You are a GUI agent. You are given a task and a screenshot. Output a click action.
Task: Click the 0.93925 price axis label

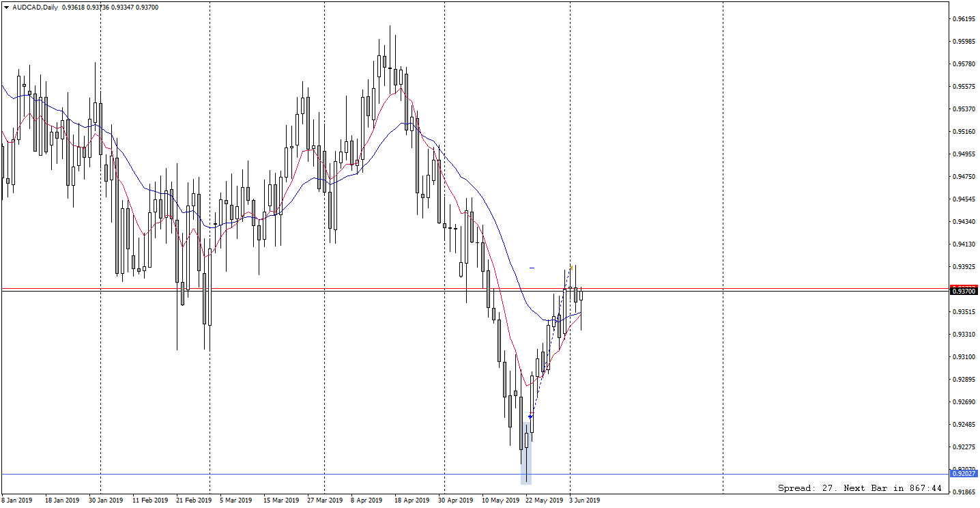(964, 266)
